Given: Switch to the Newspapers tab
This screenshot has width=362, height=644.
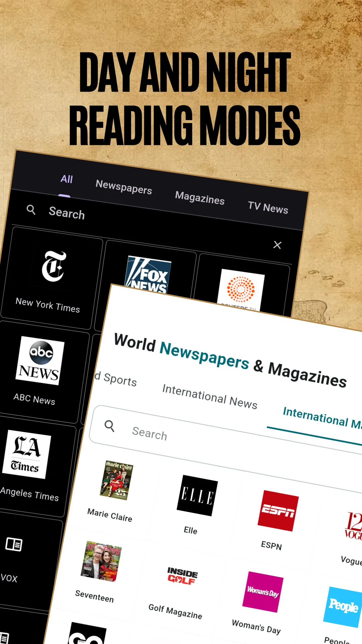Looking at the screenshot, I should click(x=124, y=187).
